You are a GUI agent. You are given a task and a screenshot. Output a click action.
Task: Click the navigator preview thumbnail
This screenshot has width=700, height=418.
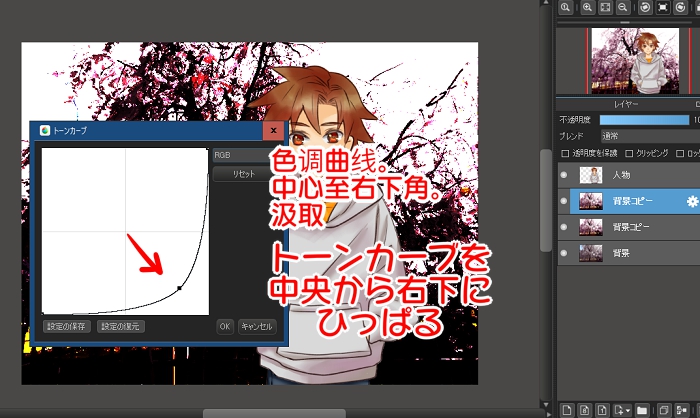(x=635, y=61)
